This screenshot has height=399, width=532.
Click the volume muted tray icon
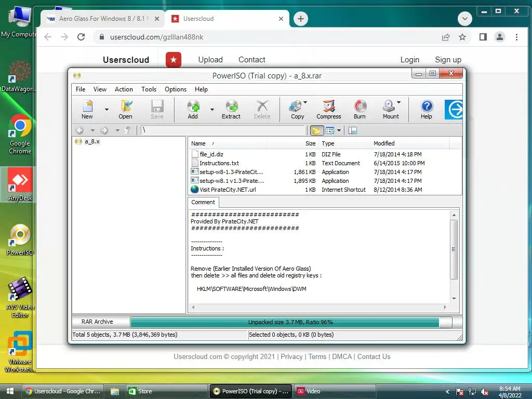tap(485, 392)
